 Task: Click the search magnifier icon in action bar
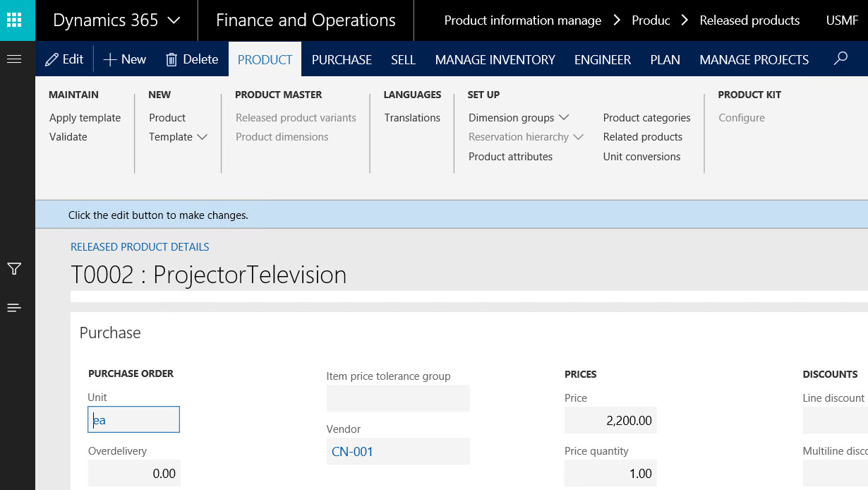(840, 59)
